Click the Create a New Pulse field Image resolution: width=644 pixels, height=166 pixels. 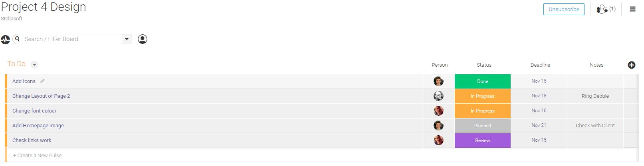(38, 156)
